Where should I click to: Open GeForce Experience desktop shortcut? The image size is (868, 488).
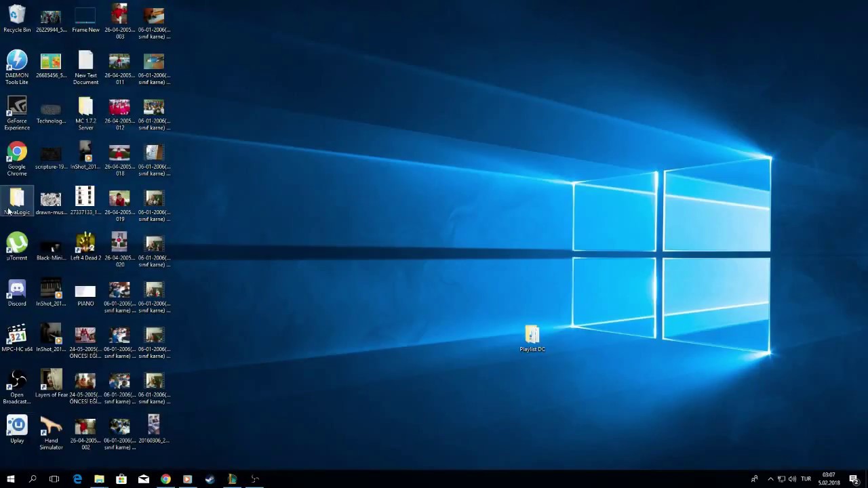pos(17,113)
